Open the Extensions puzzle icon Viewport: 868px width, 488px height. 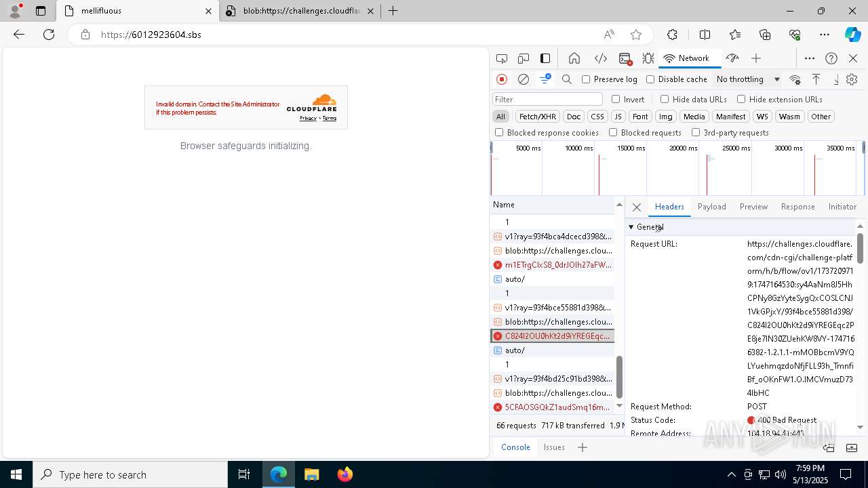672,35
